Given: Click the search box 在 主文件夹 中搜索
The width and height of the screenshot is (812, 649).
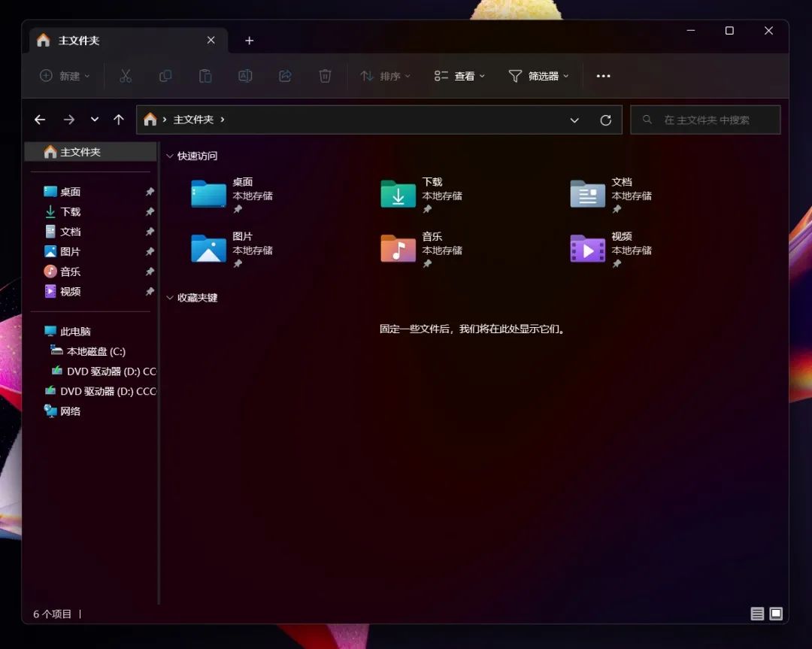Looking at the screenshot, I should (705, 120).
